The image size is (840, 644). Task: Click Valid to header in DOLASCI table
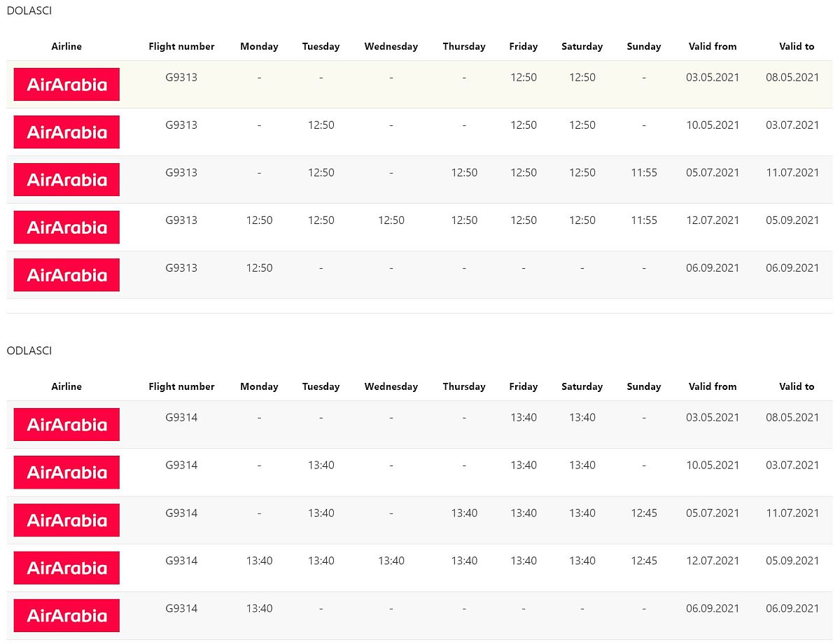coord(797,46)
